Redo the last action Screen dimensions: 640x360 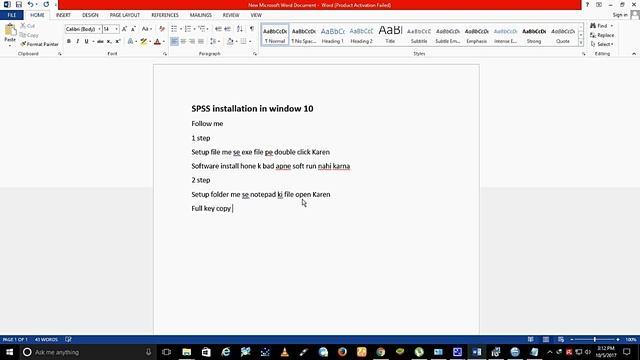tap(46, 4)
